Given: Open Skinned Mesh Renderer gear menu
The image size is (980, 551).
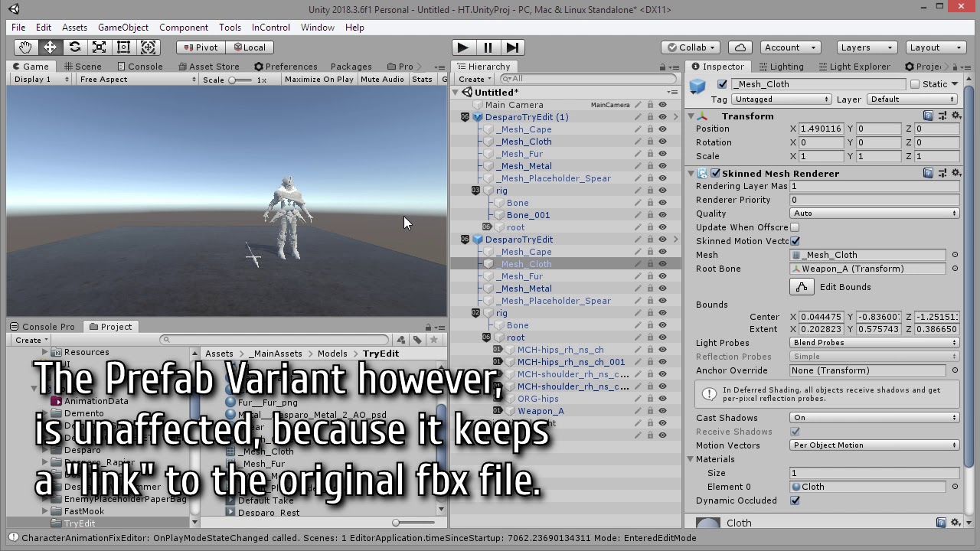Looking at the screenshot, I should (955, 174).
